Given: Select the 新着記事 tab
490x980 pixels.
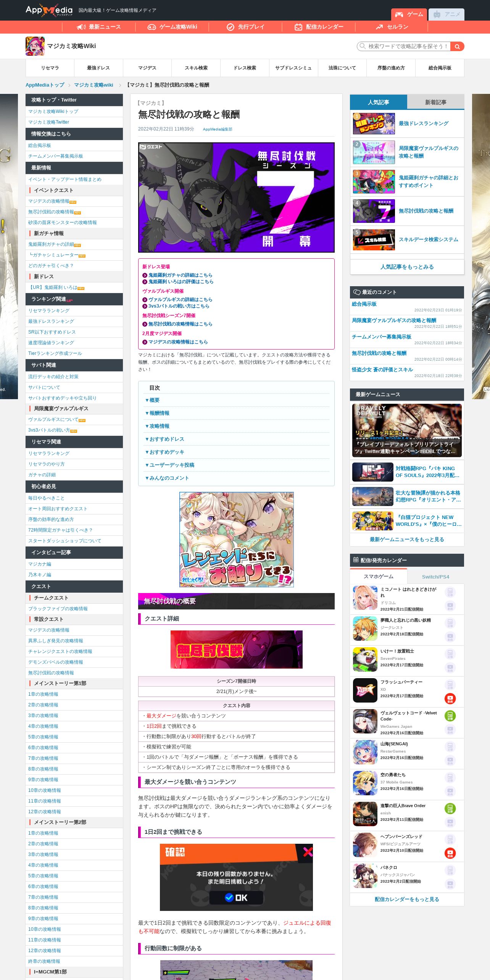Looking at the screenshot, I should coord(436,102).
